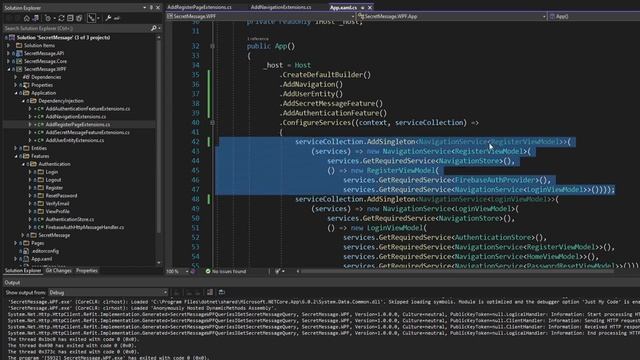Open the Solution Explorer window options dropdown arrow

144,7
